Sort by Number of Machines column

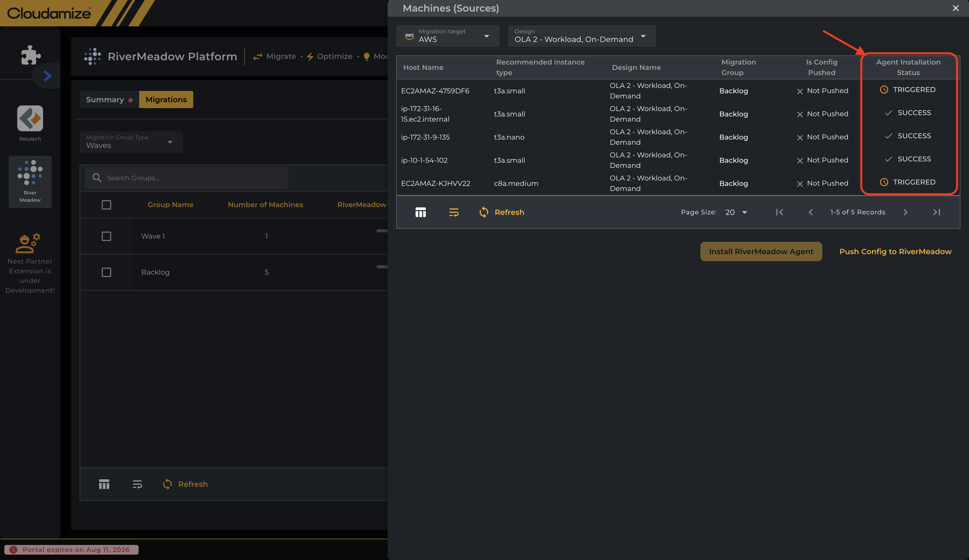tap(265, 205)
